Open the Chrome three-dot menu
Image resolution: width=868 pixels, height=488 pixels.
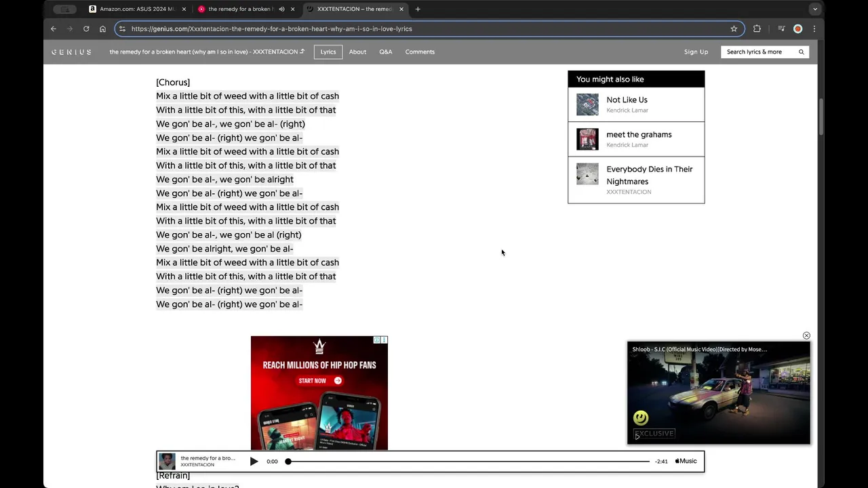pos(814,28)
